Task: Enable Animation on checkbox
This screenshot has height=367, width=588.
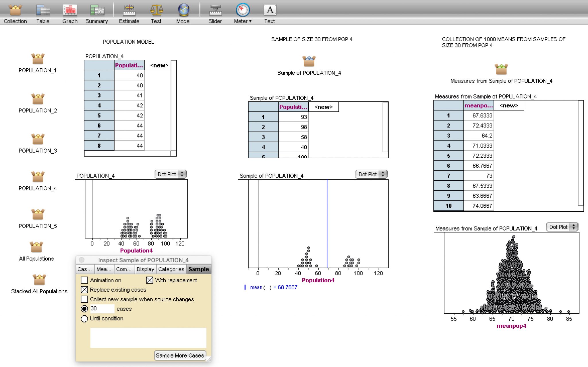Action: (84, 280)
